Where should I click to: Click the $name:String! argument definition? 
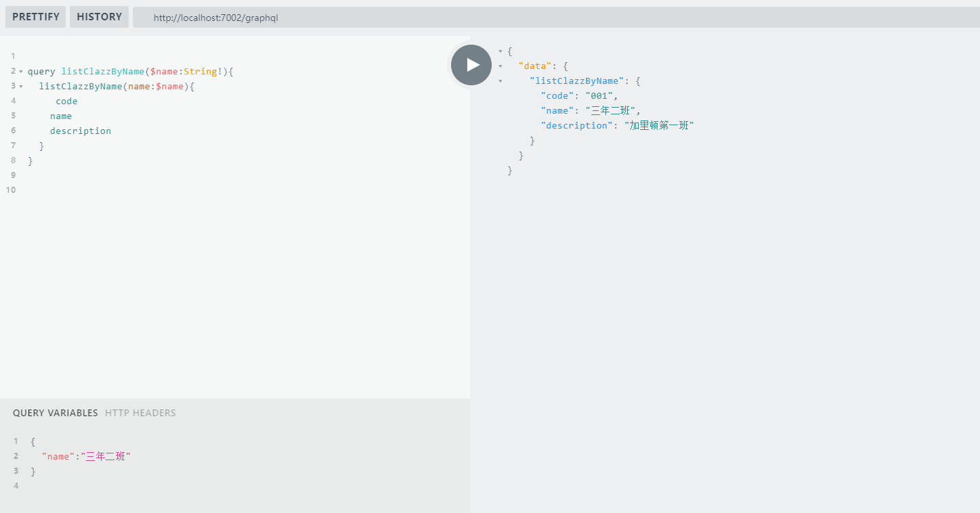tap(186, 71)
